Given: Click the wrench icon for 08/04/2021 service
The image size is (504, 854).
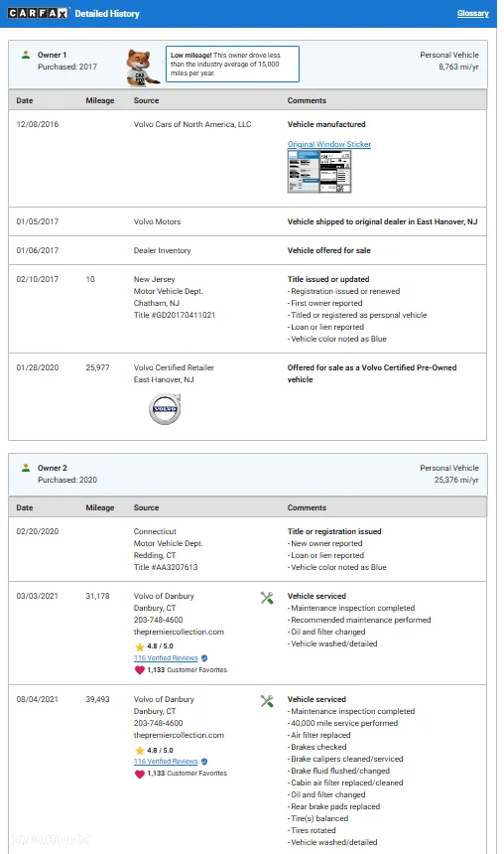Looking at the screenshot, I should (267, 701).
